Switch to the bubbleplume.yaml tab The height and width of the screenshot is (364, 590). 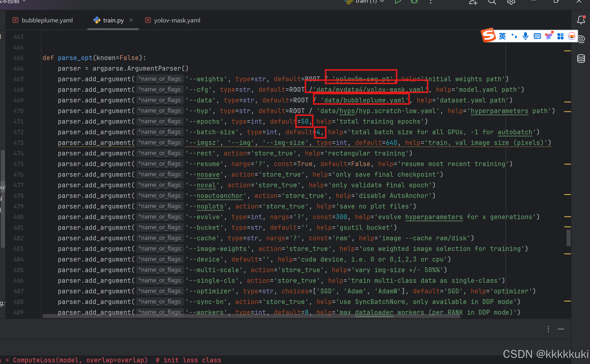(47, 20)
